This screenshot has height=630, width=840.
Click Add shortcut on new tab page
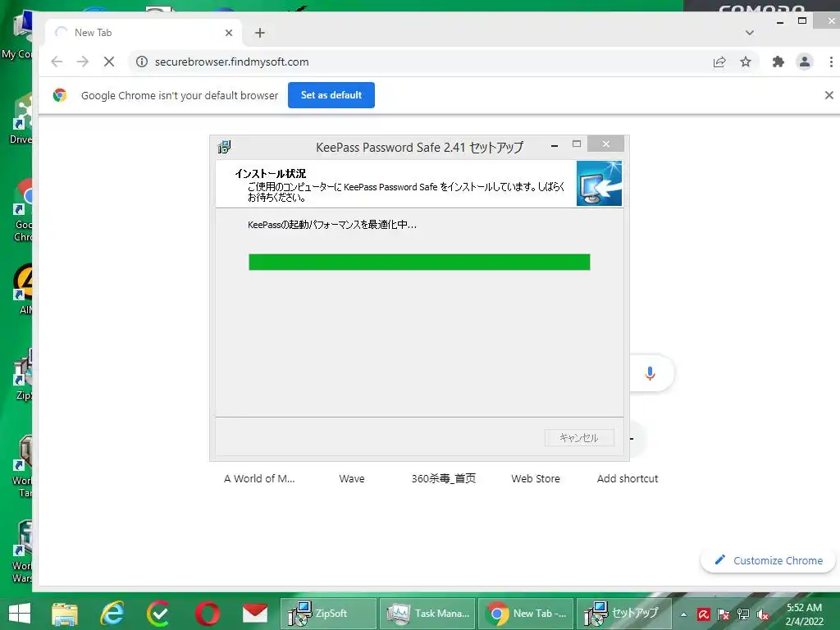click(628, 478)
